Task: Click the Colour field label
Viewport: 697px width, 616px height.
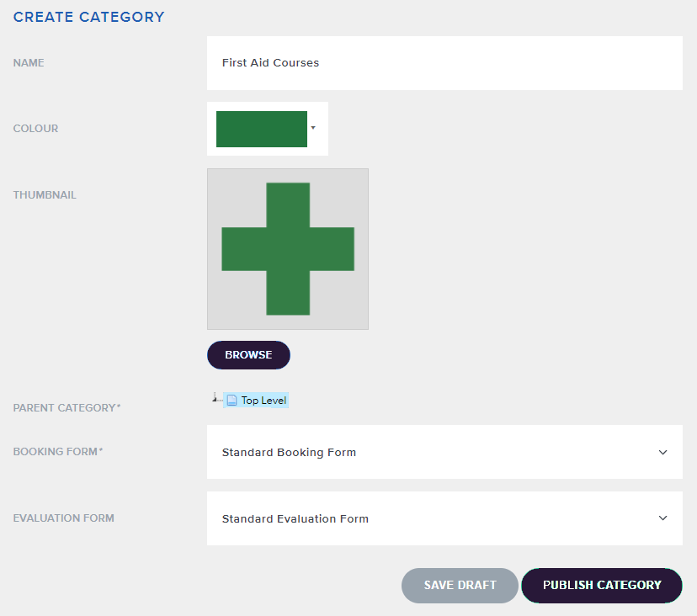Action: tap(35, 129)
